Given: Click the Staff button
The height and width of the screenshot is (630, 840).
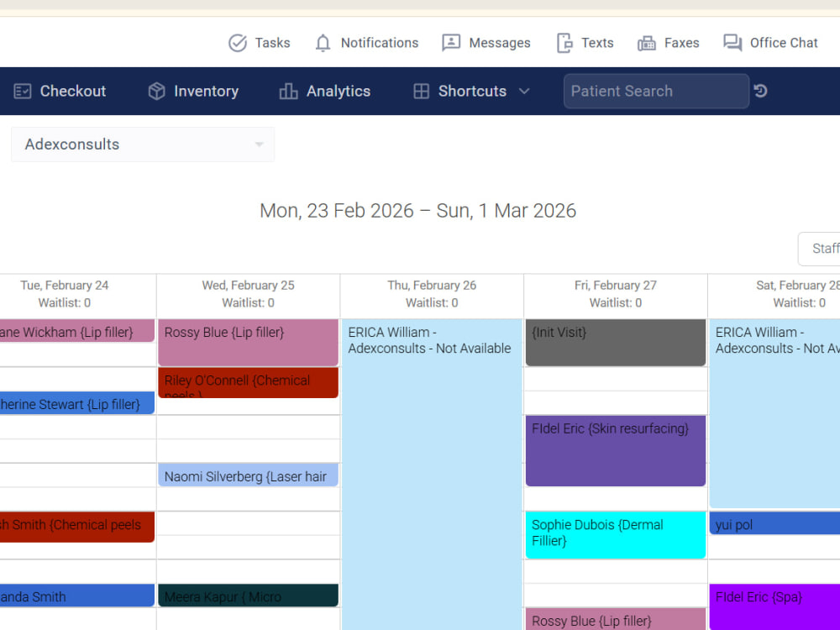Looking at the screenshot, I should click(820, 249).
